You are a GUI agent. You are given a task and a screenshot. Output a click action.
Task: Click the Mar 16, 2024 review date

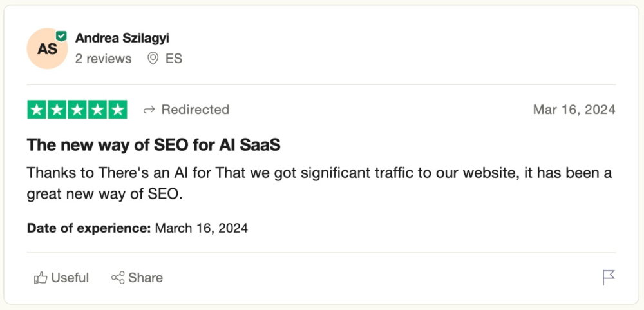click(x=574, y=110)
